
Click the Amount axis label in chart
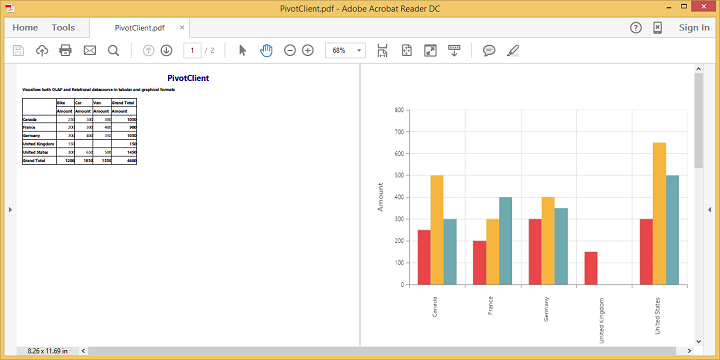click(380, 197)
